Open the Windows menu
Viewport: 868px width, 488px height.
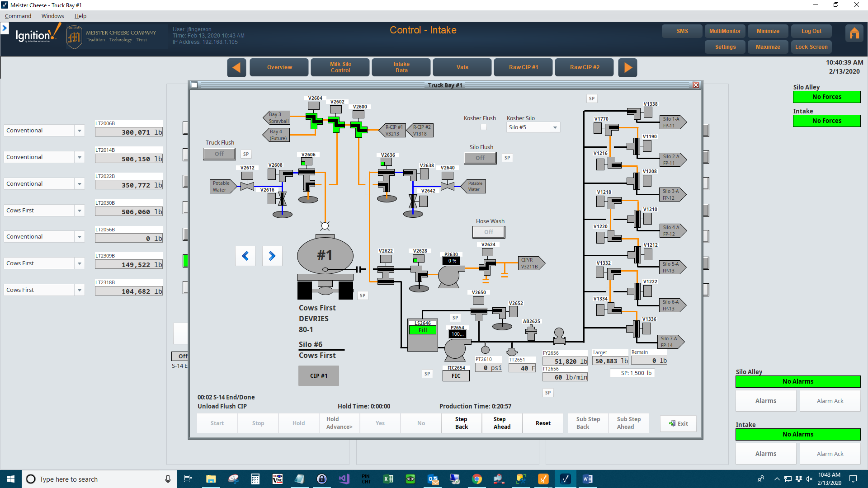coord(53,16)
